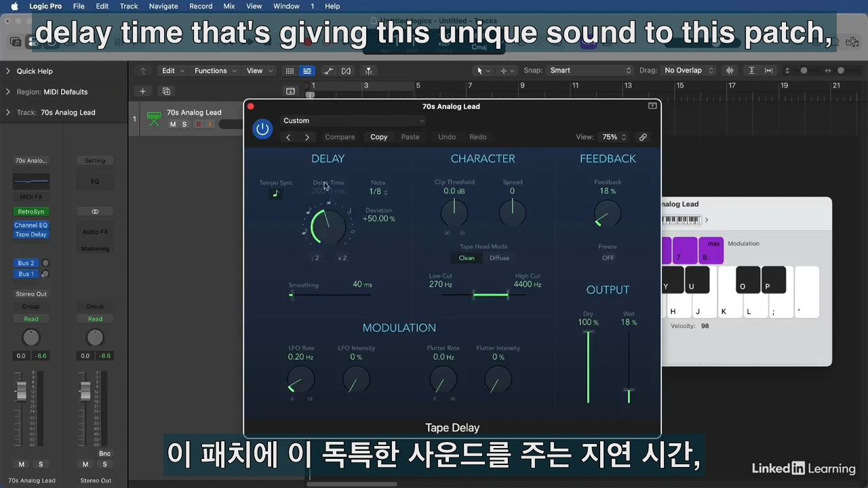
Task: Click the track header up arrow icon
Action: coord(142,70)
